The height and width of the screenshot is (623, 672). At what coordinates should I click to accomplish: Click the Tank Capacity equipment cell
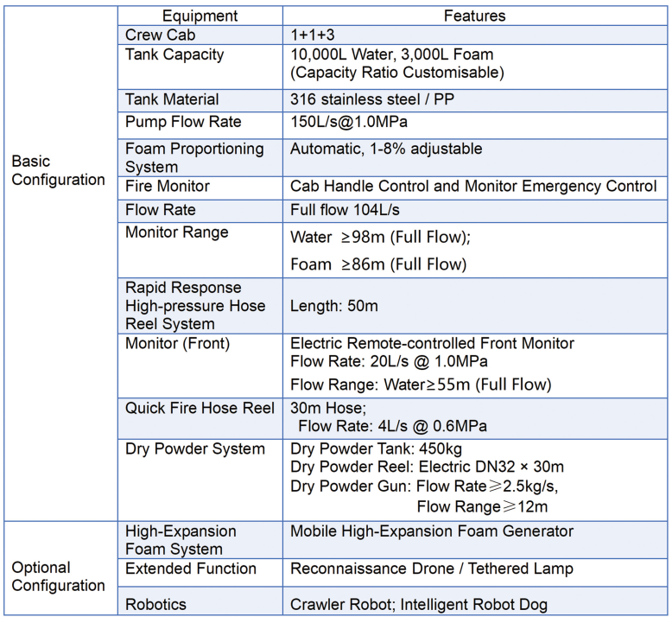[200, 67]
